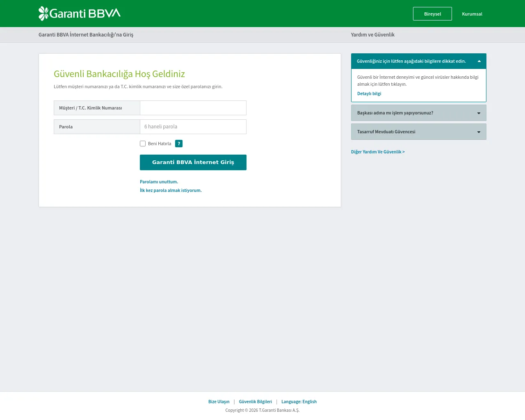Follow the Detaylı bilgi link
The width and height of the screenshot is (525, 420).
click(x=369, y=94)
